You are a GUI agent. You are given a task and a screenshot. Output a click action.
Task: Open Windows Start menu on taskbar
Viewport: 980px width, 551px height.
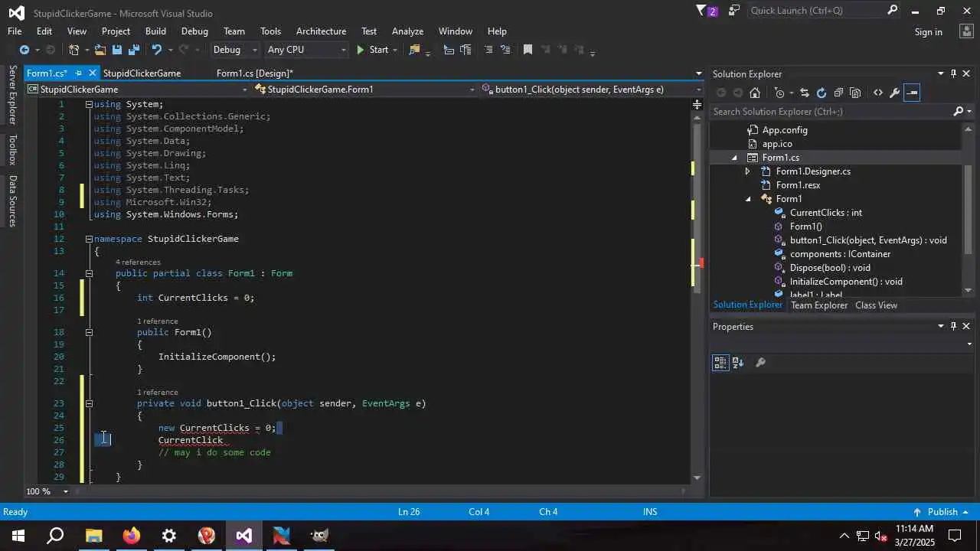click(18, 536)
